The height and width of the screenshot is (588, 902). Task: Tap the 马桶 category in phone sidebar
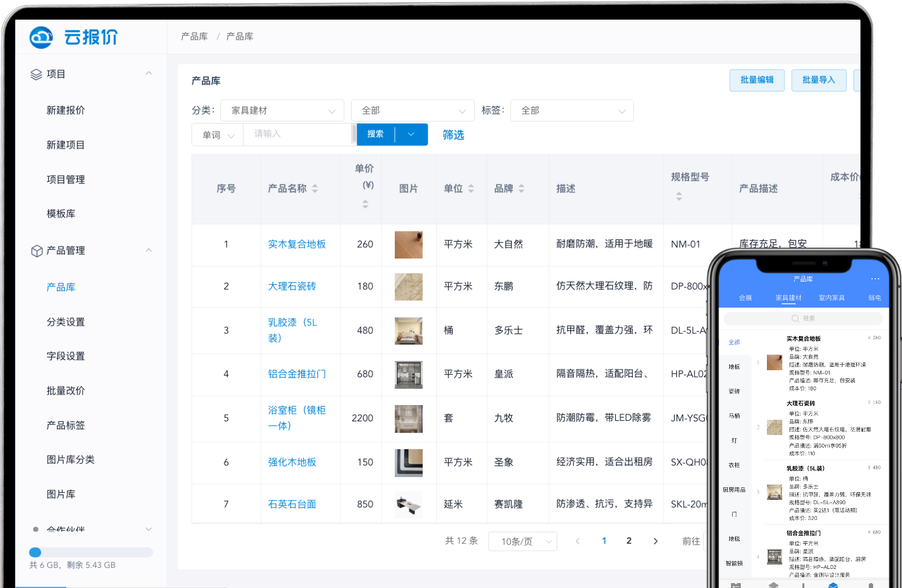tap(734, 416)
